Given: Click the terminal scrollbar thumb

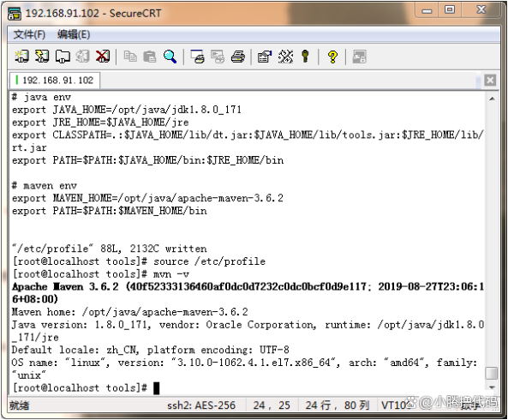Looking at the screenshot, I should [492, 373].
